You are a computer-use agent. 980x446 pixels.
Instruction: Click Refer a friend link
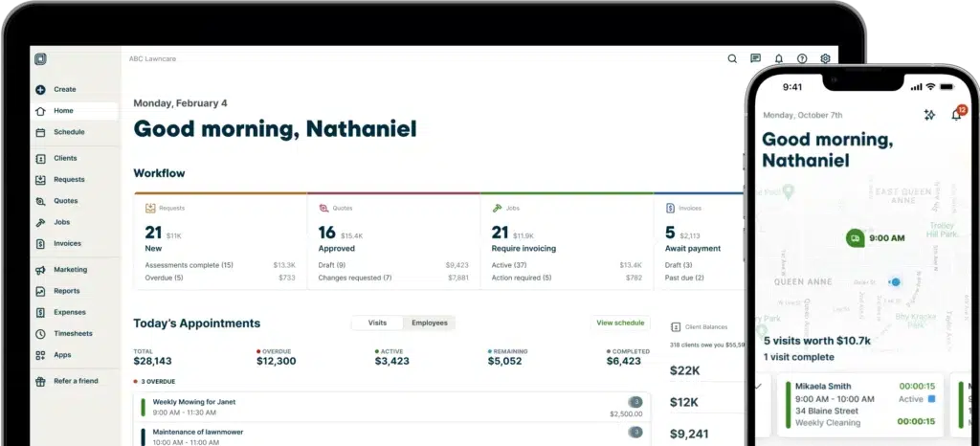pos(75,381)
